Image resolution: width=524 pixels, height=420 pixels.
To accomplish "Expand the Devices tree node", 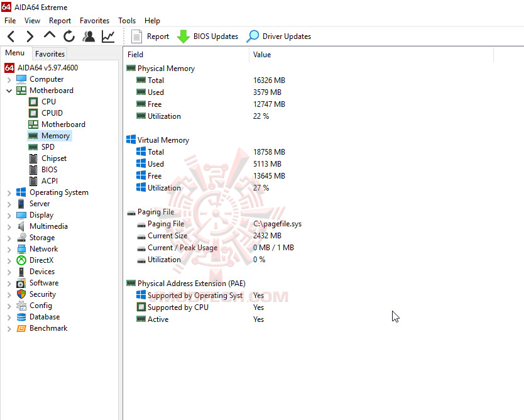I will pos(9,272).
